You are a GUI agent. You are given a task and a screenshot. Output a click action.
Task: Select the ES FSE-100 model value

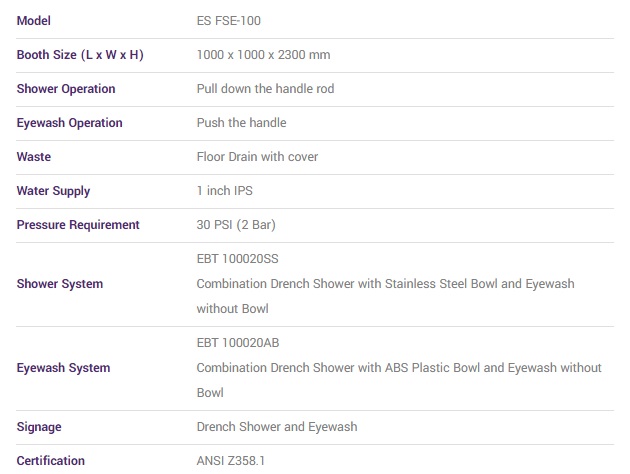(229, 20)
